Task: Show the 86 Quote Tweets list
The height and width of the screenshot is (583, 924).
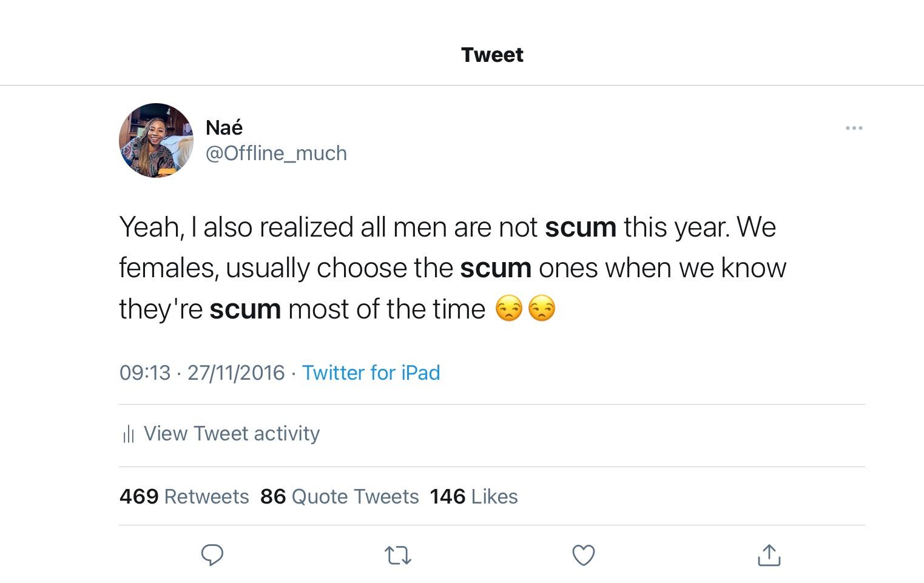Action: click(x=339, y=496)
